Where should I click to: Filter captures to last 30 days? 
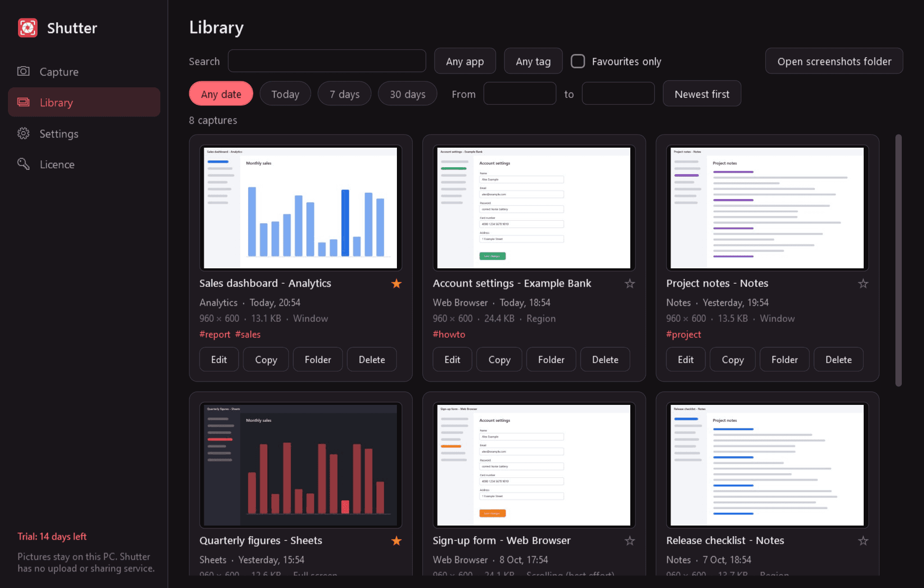click(407, 94)
